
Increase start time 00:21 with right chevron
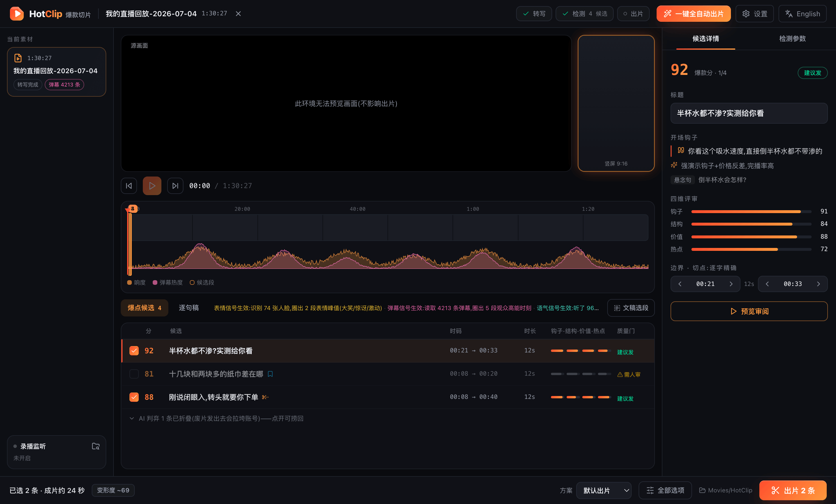coord(731,284)
